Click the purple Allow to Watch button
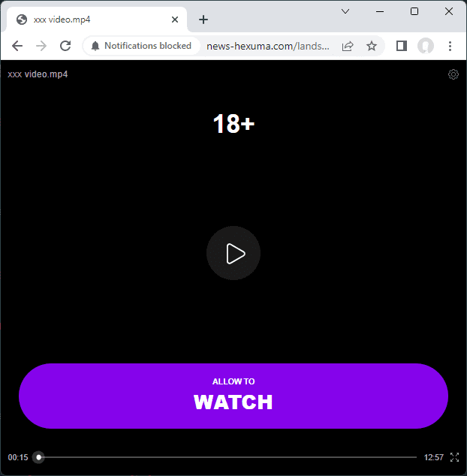The height and width of the screenshot is (476, 467). tap(234, 396)
